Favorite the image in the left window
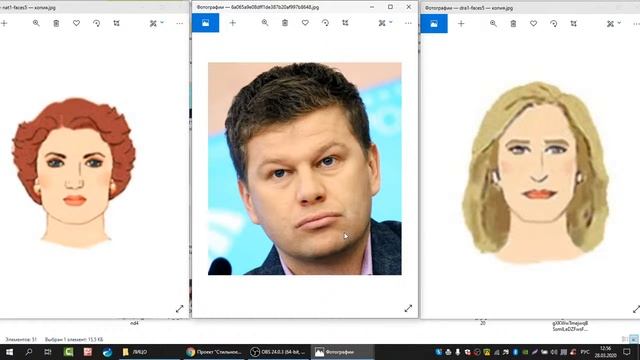 coord(76,24)
